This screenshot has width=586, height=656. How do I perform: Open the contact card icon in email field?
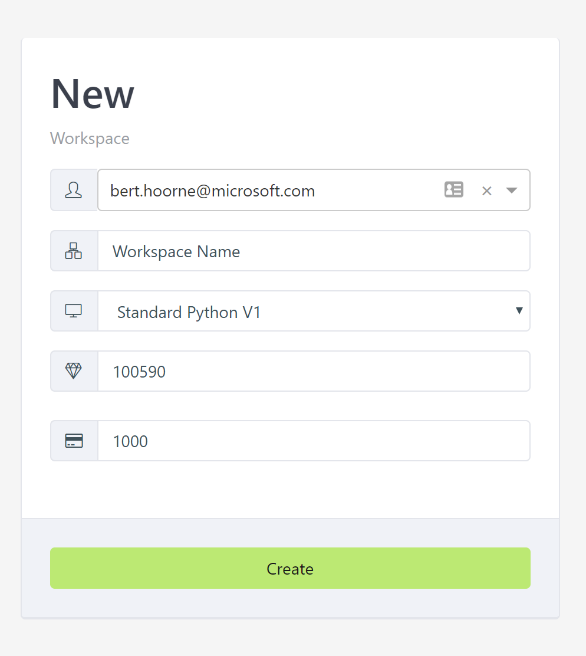[453, 190]
